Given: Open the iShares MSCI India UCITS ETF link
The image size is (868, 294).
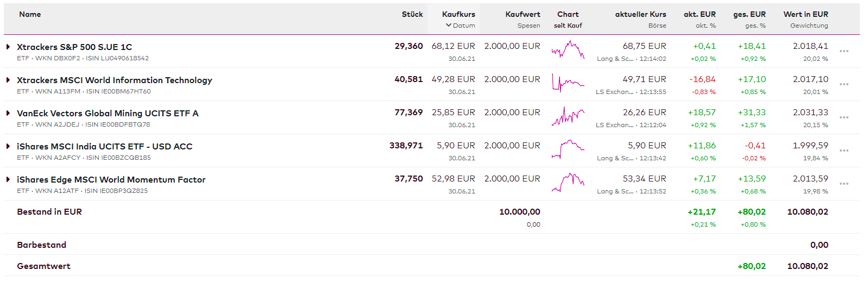Looking at the screenshot, I should pyautogui.click(x=104, y=146).
